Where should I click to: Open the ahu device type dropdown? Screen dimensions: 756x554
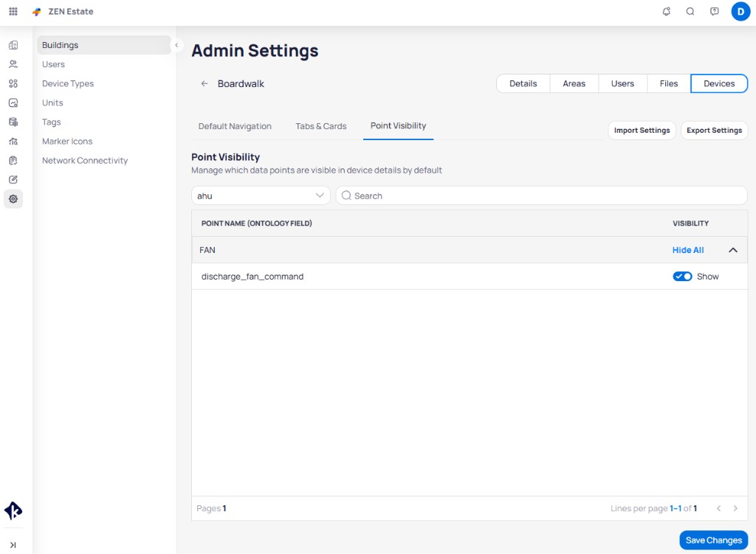(x=261, y=195)
